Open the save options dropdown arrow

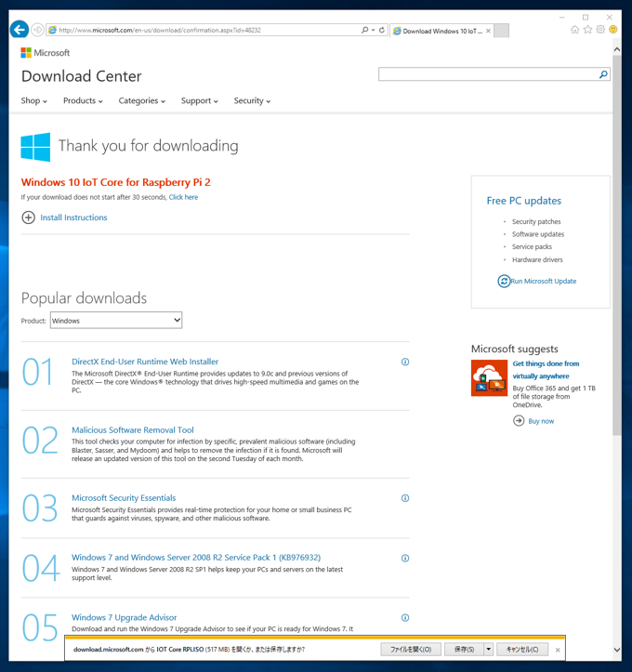click(489, 650)
